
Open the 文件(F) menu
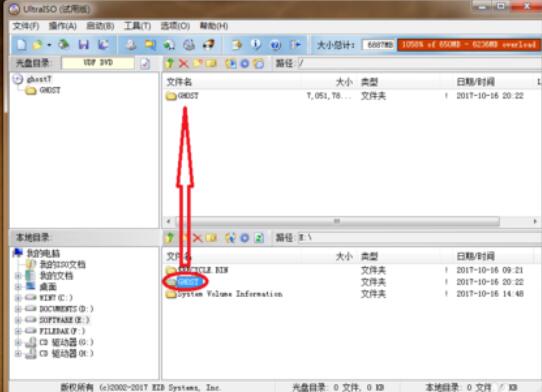[x=26, y=26]
